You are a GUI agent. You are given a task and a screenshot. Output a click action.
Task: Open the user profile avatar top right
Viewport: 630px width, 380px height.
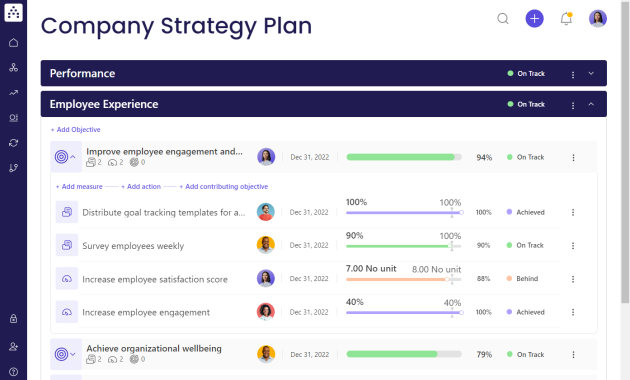pos(598,18)
